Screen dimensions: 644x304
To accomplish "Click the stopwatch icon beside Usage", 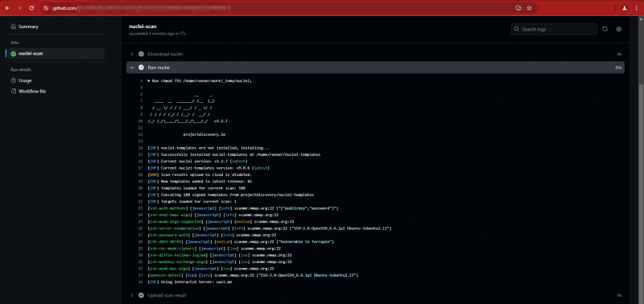I will 14,80.
